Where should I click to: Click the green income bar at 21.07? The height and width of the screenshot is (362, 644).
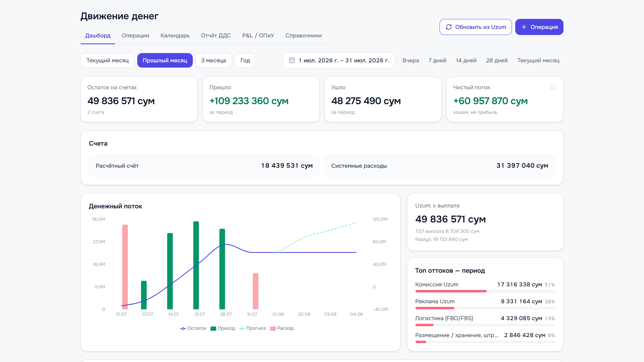point(196,265)
